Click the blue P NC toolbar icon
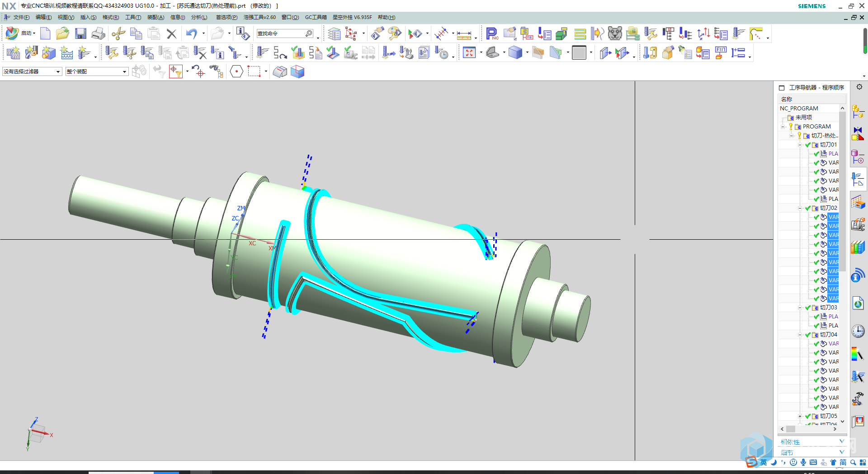The width and height of the screenshot is (868, 474). pyautogui.click(x=492, y=33)
